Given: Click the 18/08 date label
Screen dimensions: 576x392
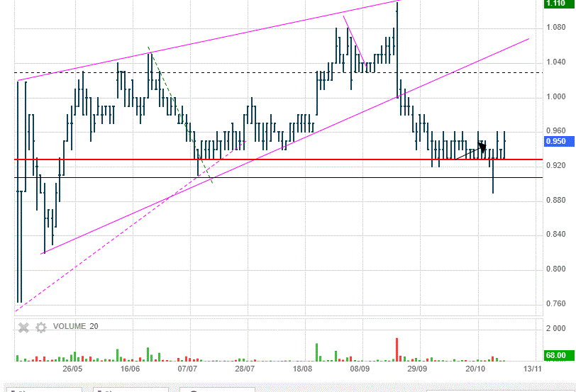Looking at the screenshot, I should [302, 369].
